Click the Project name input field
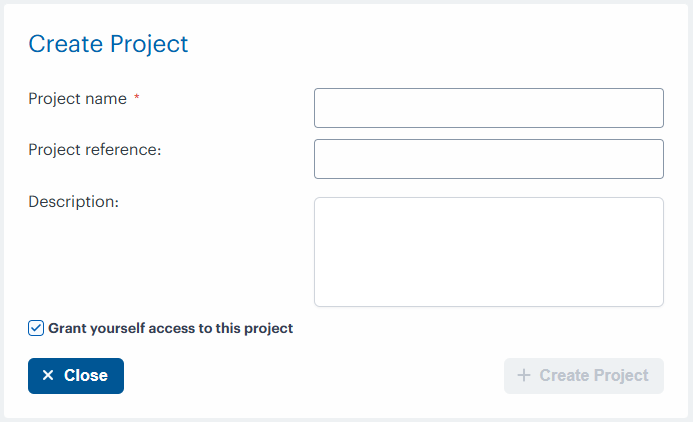Screen dimensions: 693x422 [x=488, y=108]
